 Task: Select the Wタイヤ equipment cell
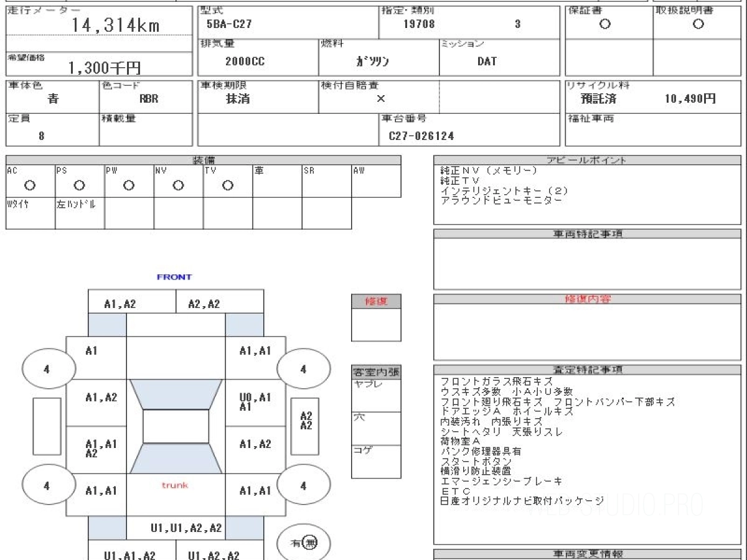tap(31, 213)
